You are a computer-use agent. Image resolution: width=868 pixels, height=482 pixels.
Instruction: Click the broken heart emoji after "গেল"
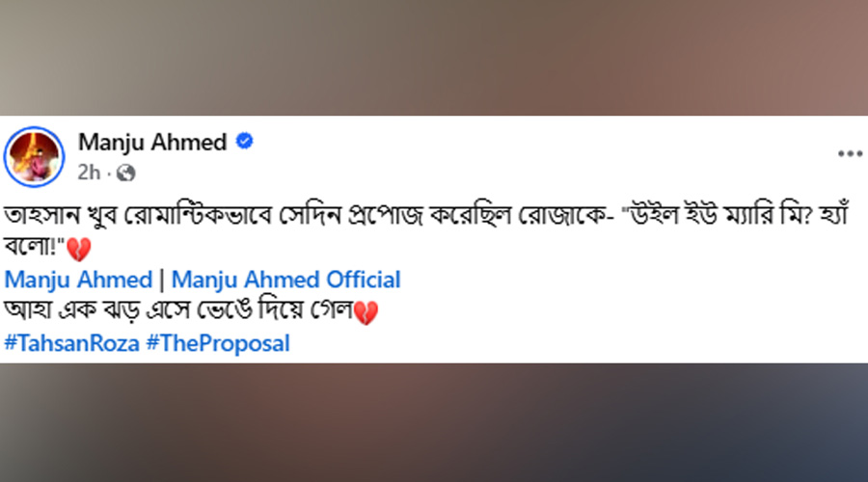366,313
